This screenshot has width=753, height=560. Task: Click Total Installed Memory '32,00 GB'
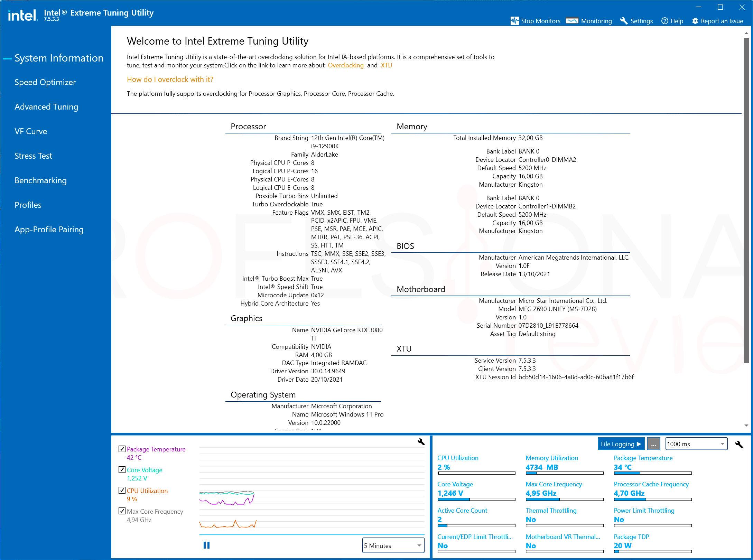click(x=530, y=138)
